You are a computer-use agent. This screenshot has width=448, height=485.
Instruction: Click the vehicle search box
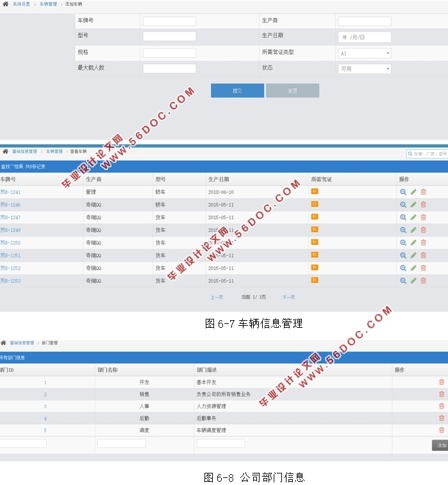tap(427, 154)
